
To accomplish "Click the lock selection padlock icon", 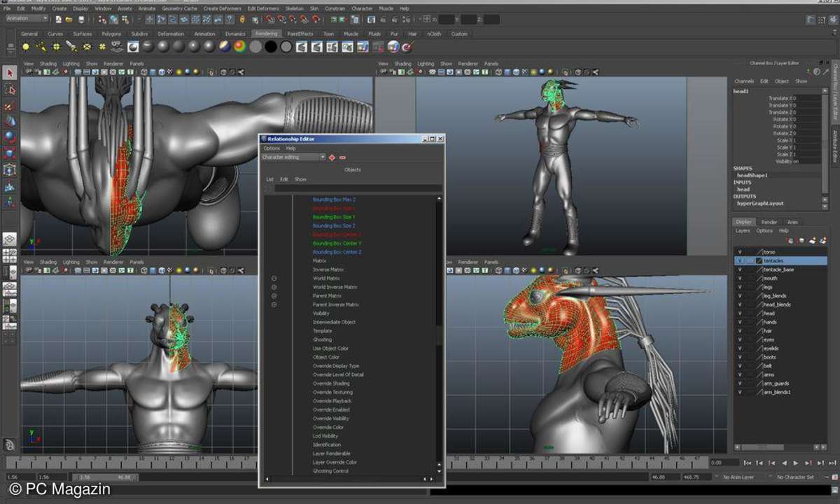I will pos(242,19).
